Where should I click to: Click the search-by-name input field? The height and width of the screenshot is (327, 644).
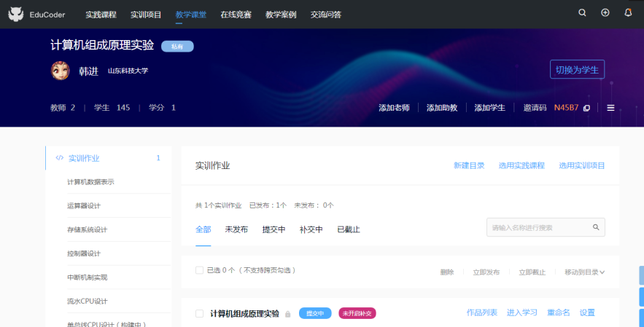point(540,227)
